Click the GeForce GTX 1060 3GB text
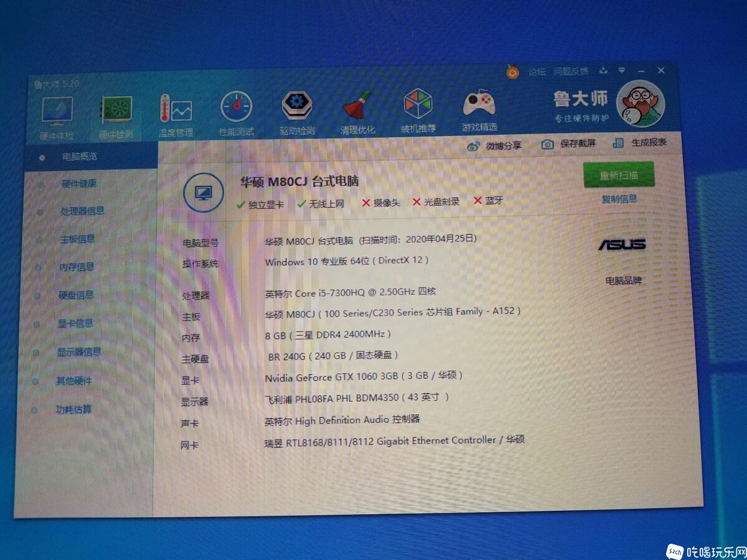 [364, 376]
